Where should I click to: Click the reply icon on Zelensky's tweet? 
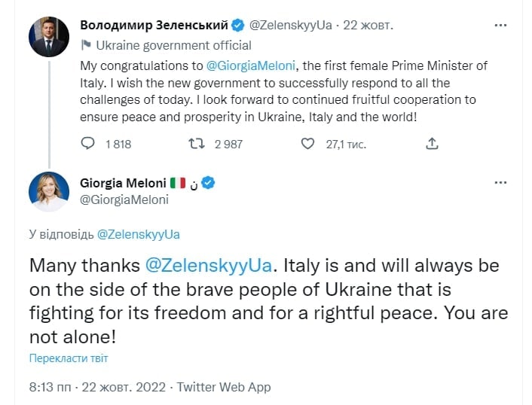[x=87, y=144]
